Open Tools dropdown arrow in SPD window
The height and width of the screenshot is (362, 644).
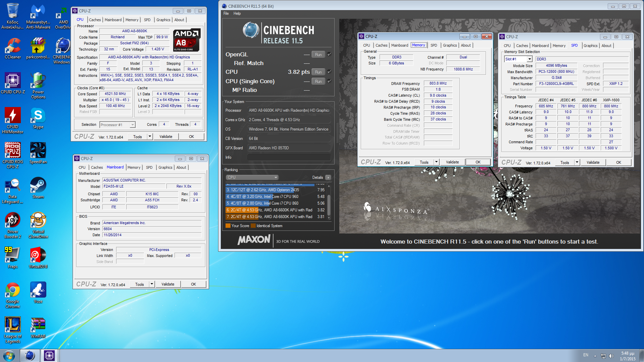point(577,162)
